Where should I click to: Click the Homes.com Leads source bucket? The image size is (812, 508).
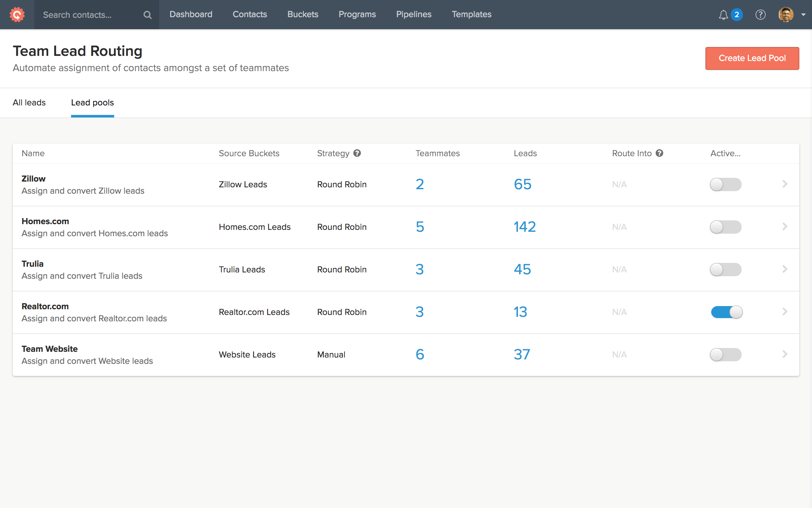click(255, 227)
